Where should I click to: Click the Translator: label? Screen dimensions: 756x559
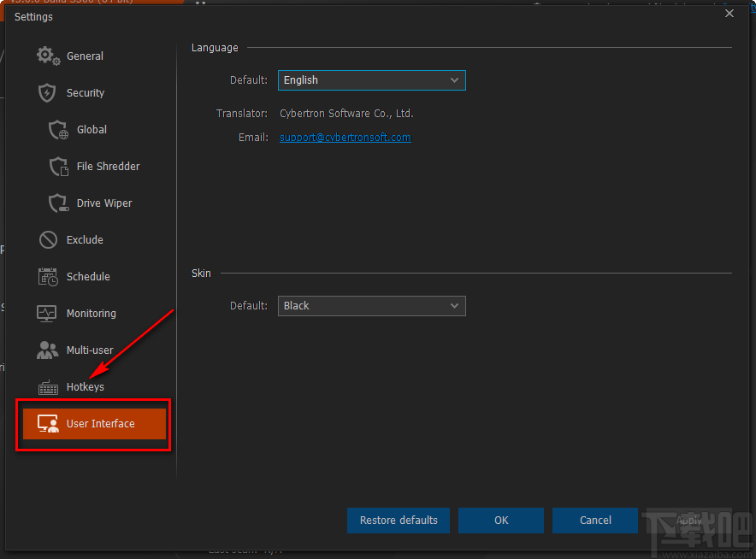[x=241, y=113]
